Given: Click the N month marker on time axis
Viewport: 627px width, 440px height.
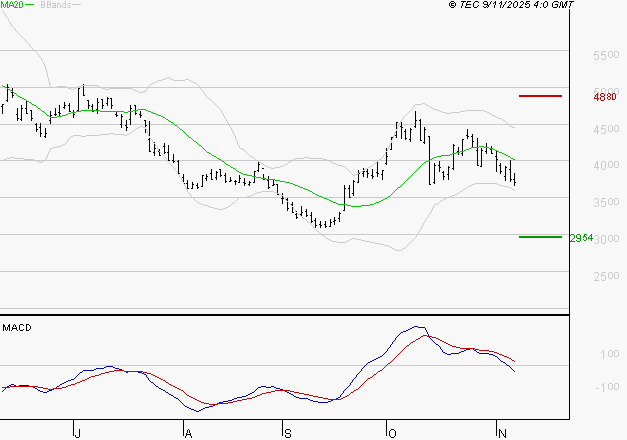Looking at the screenshot, I should (502, 433).
